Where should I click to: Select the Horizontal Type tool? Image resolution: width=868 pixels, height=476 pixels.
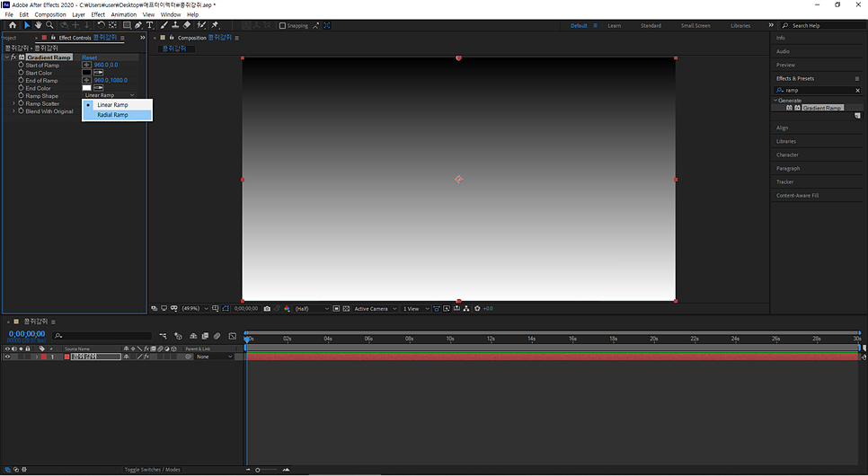[149, 25]
